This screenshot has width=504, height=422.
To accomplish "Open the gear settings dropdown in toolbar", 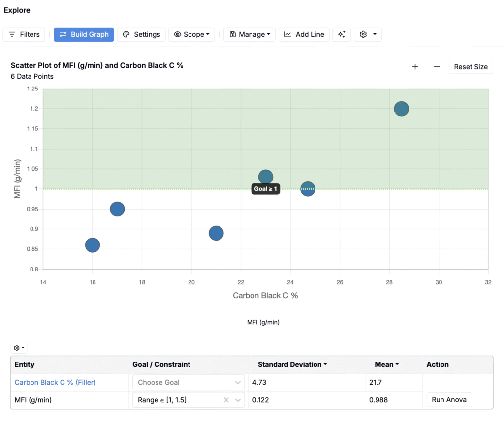I will pos(368,34).
